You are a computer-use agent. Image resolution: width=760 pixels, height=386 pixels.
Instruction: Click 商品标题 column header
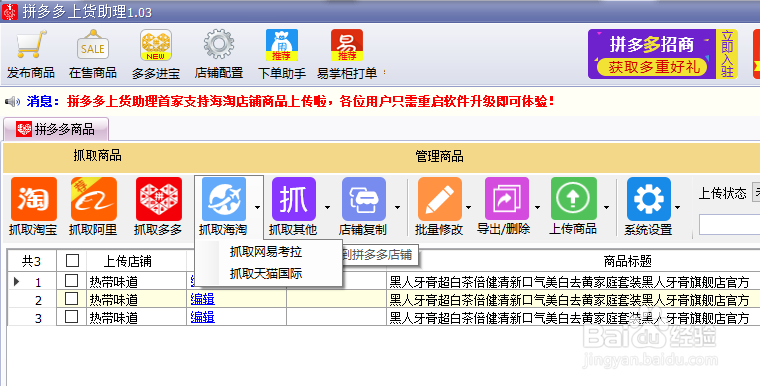(x=627, y=261)
